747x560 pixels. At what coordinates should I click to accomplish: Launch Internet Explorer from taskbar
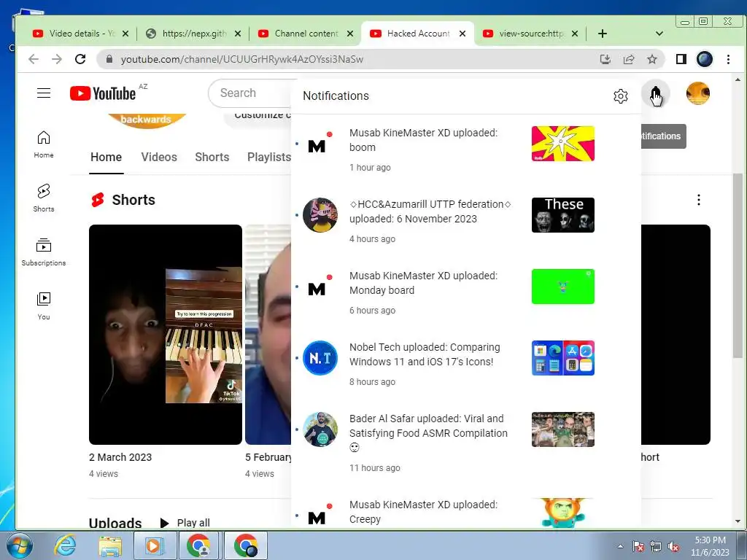[65, 545]
